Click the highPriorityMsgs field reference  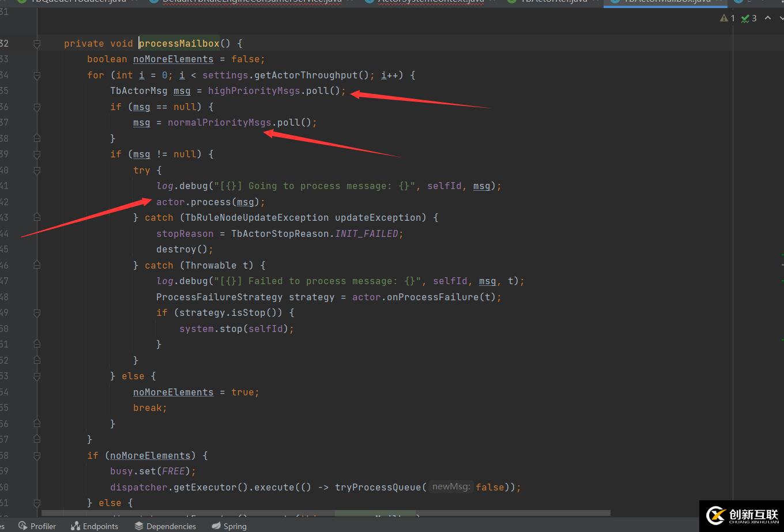(x=254, y=90)
